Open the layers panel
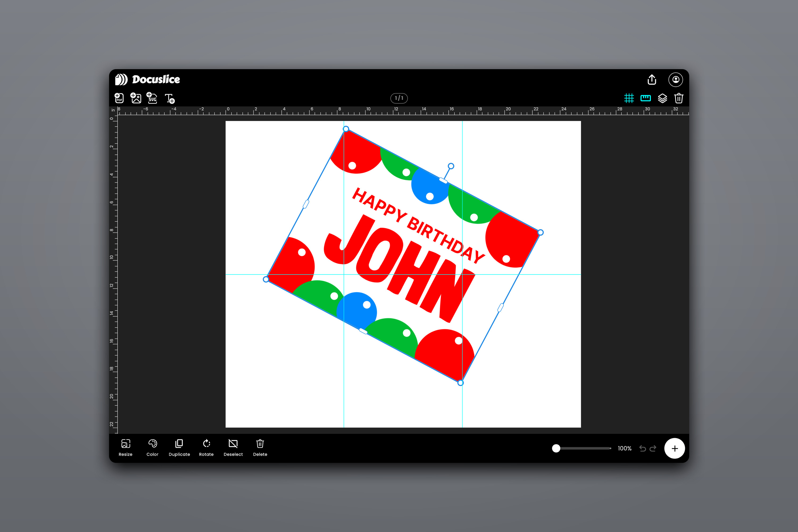This screenshot has height=532, width=798. [x=662, y=98]
